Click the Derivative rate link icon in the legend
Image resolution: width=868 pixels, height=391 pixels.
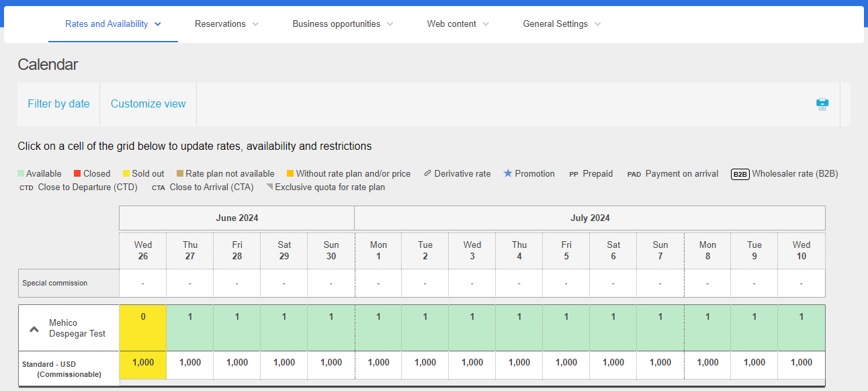pyautogui.click(x=427, y=173)
